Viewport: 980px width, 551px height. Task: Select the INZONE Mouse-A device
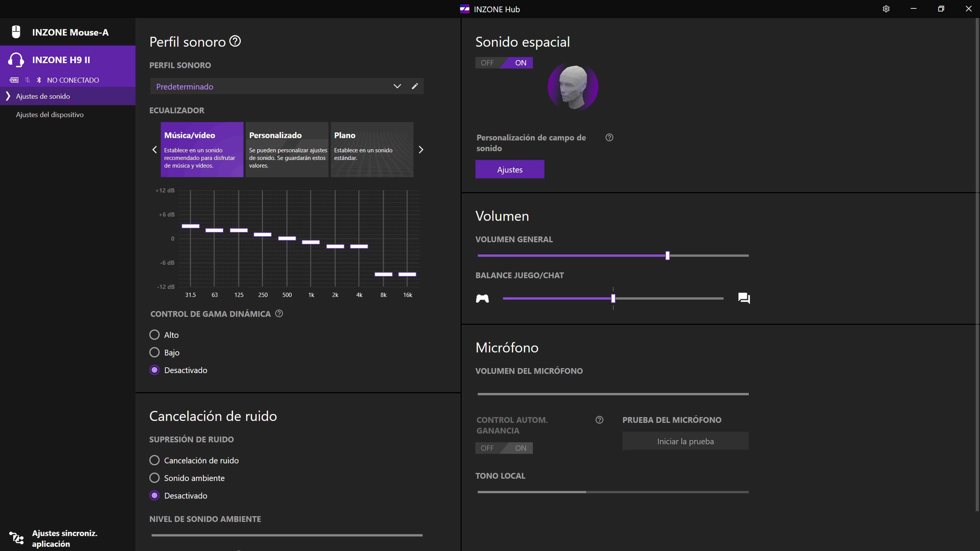(x=70, y=32)
